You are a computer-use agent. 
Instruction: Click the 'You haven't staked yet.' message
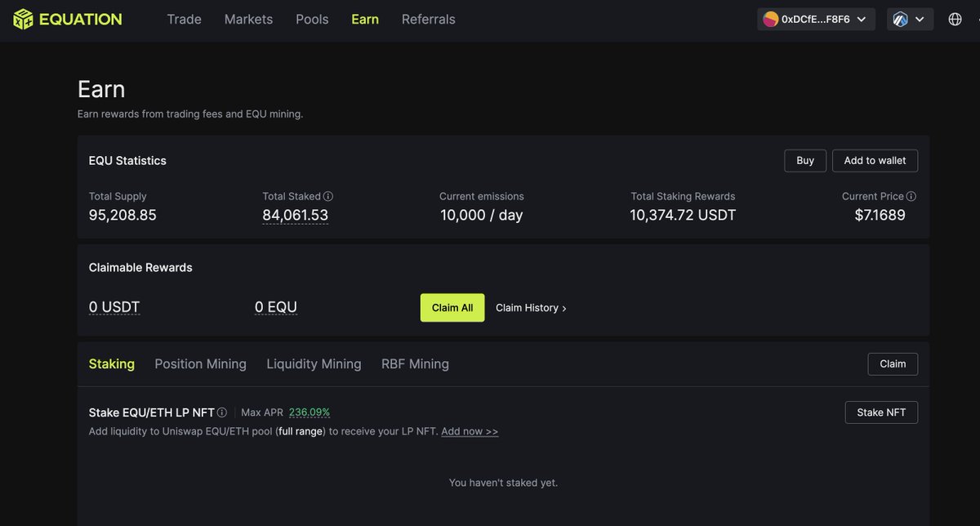(x=503, y=483)
